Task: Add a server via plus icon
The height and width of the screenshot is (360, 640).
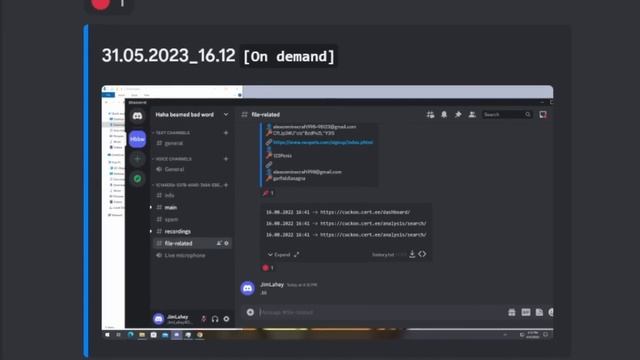Action: pyautogui.click(x=137, y=159)
